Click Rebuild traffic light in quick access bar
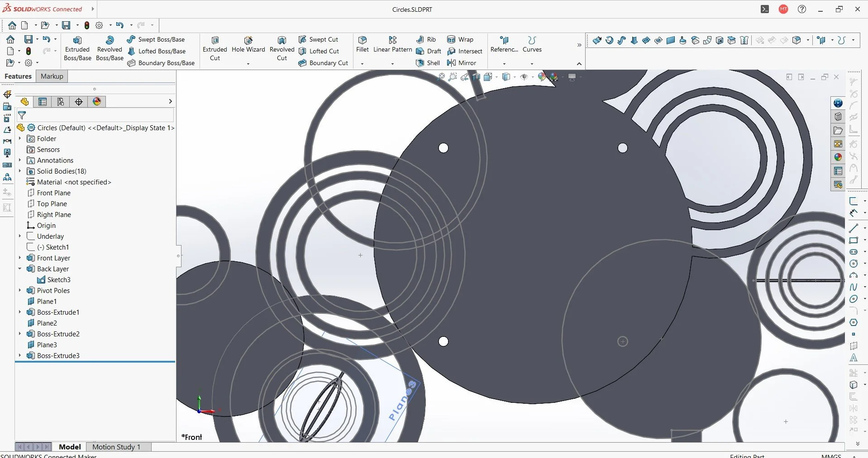This screenshot has height=458, width=868. pos(87,25)
